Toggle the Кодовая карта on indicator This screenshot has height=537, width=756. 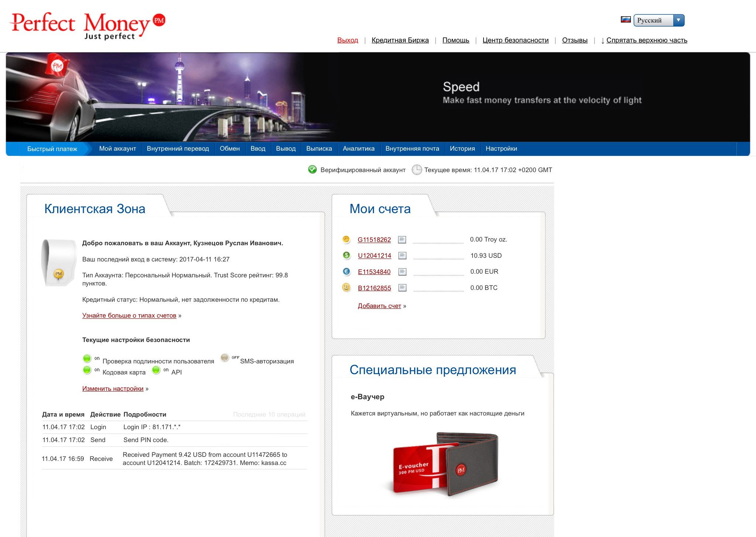tap(87, 370)
